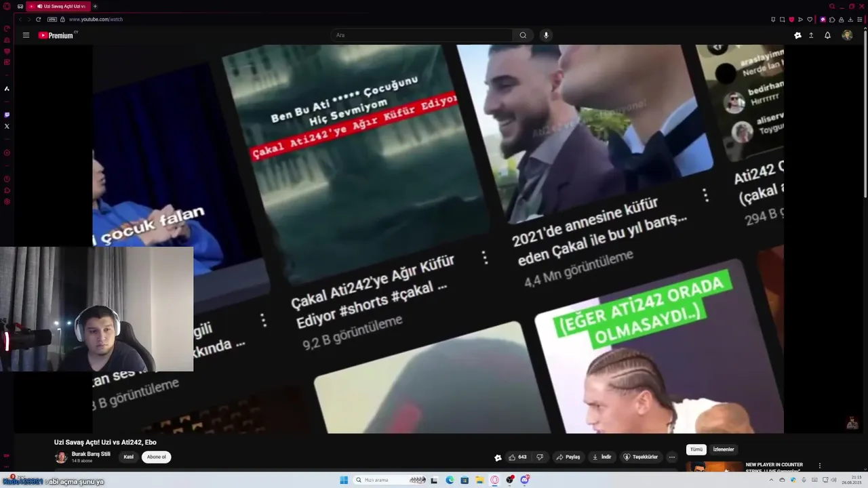Open Twitch from Opera sidebar
Screen dimensions: 868x488
(x=7, y=115)
